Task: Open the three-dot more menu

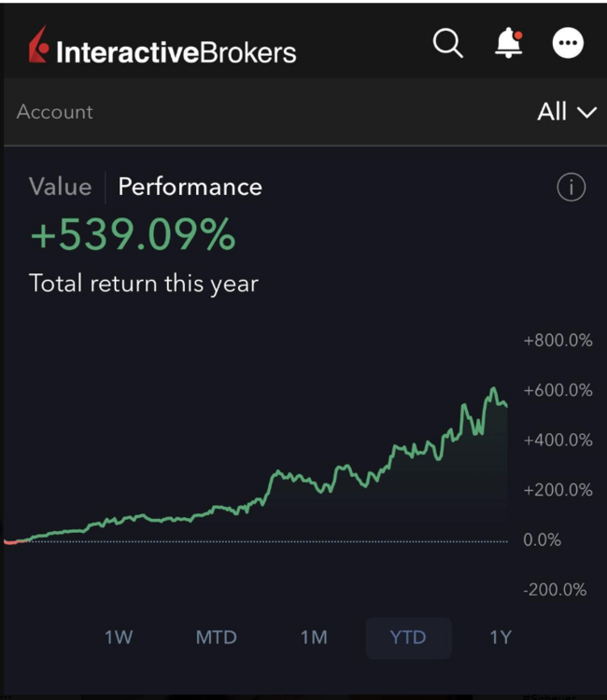Action: (x=568, y=43)
